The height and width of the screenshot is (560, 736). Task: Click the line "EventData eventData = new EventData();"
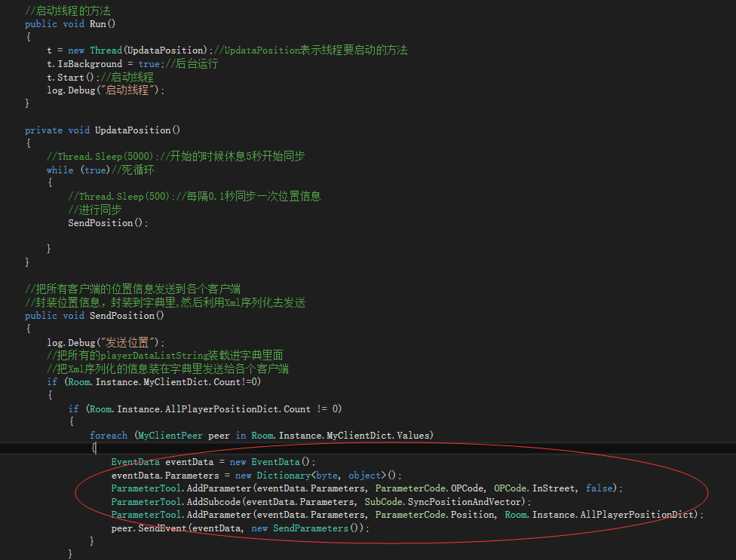point(213,462)
